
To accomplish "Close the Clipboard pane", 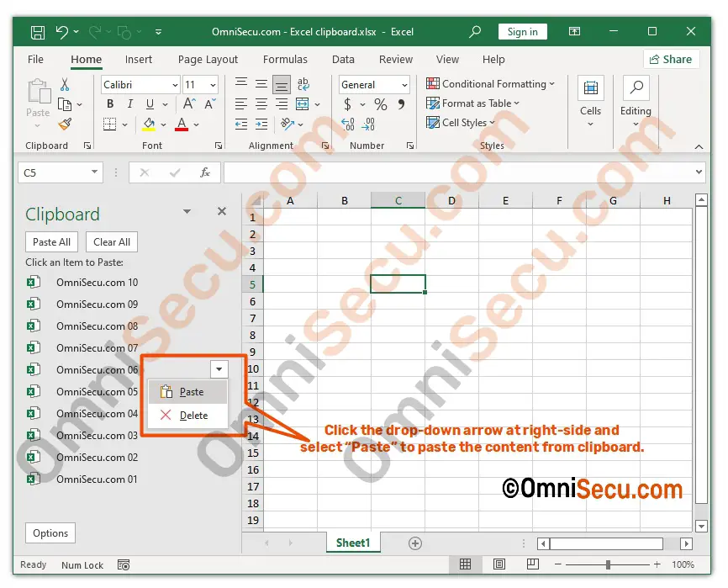I will (x=222, y=211).
